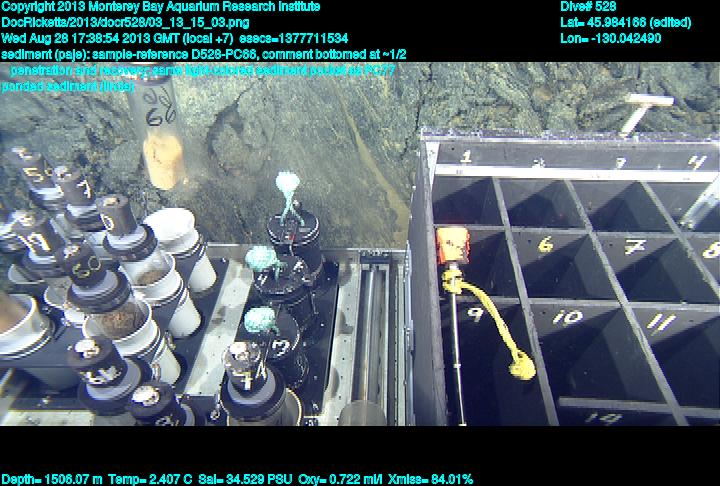Image resolution: width=720 pixels, height=486 pixels.
Task: Click sample box compartment number 7
Action: click(x=635, y=247)
